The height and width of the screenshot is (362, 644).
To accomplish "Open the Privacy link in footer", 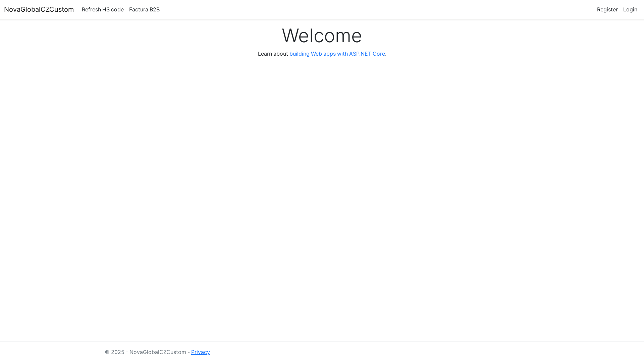I will pyautogui.click(x=201, y=352).
